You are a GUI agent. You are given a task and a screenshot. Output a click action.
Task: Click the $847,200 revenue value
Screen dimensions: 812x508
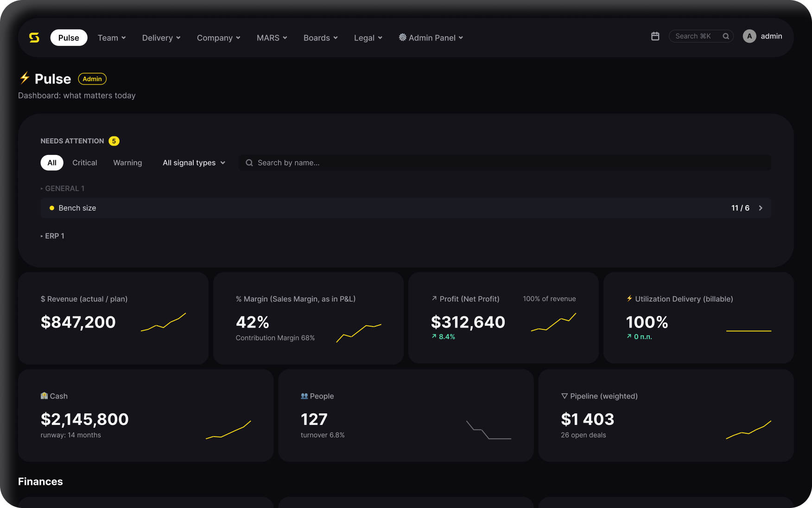coord(78,322)
